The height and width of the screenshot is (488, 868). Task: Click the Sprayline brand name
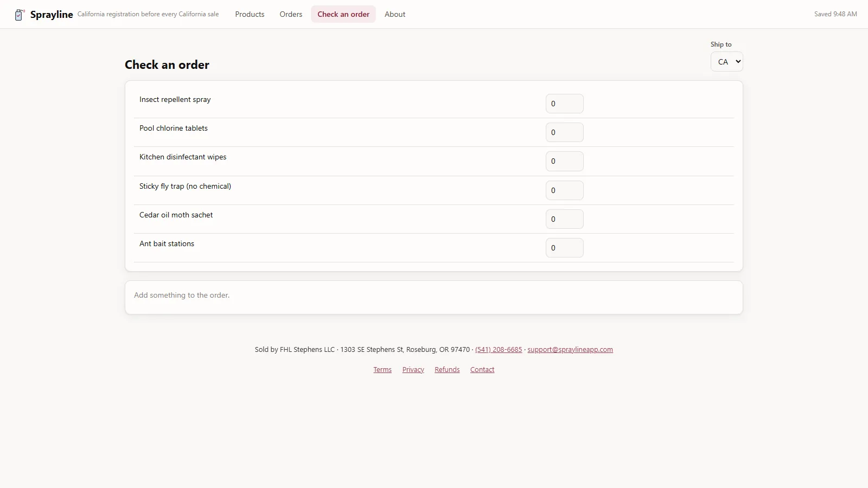click(x=52, y=15)
